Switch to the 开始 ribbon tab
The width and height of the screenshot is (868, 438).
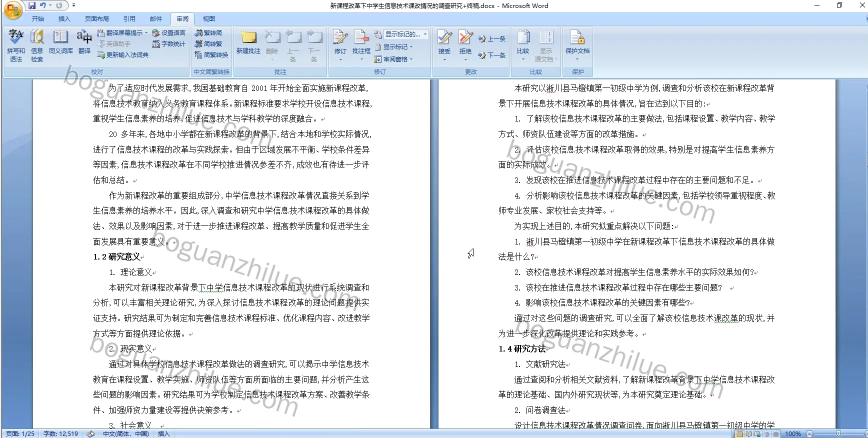(38, 19)
